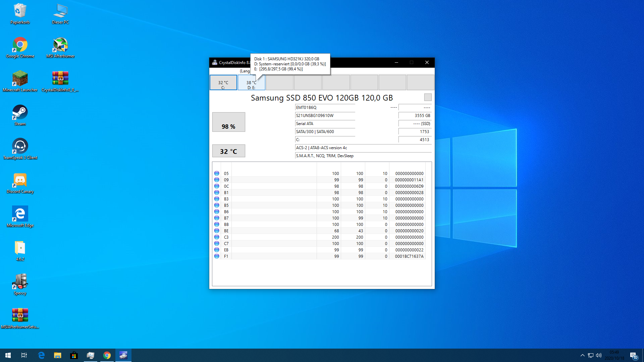This screenshot has width=644, height=362.
Task: Open the volume icon in system tray
Action: coord(599,355)
